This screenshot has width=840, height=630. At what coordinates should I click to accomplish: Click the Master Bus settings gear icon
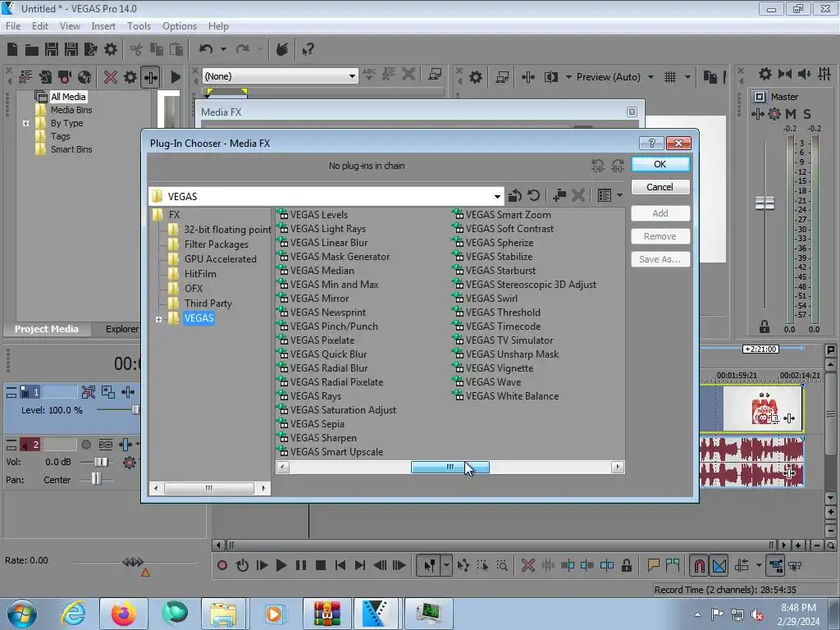click(765, 73)
